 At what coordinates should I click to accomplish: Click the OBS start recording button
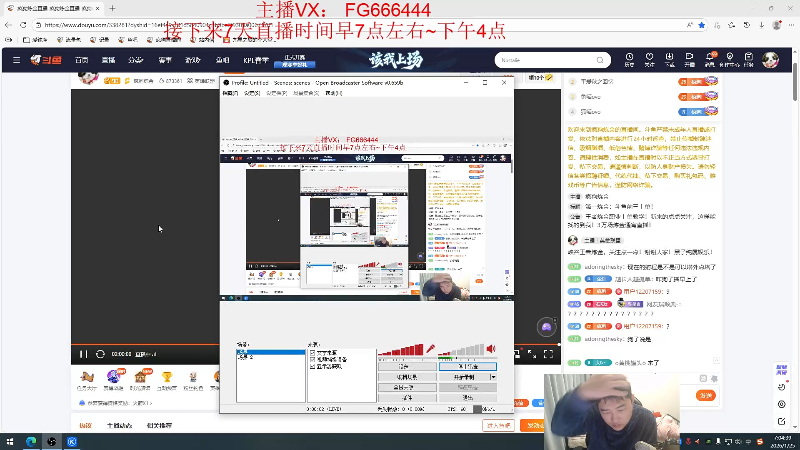point(464,377)
